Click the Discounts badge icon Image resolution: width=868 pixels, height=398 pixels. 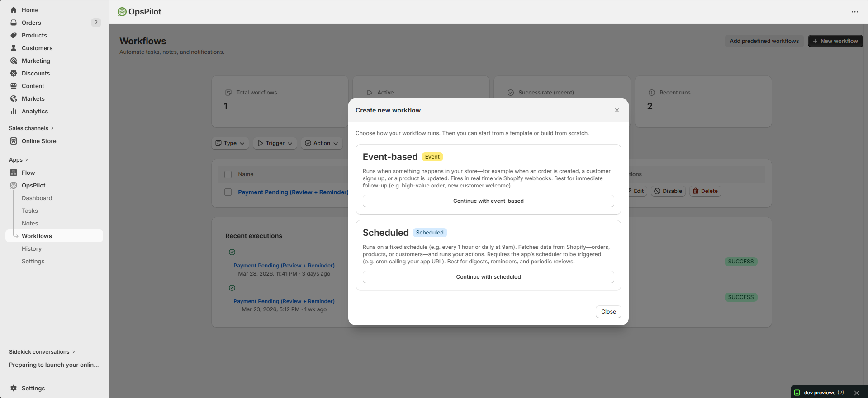click(x=14, y=73)
